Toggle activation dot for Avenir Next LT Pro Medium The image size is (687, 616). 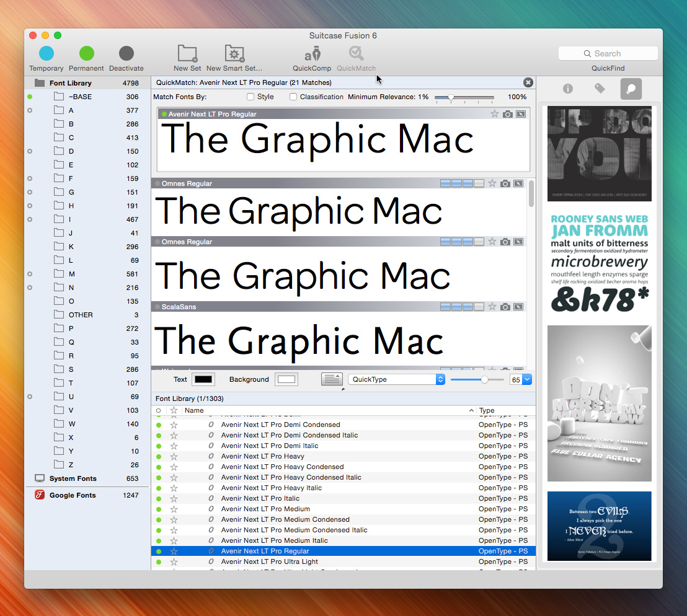click(159, 509)
